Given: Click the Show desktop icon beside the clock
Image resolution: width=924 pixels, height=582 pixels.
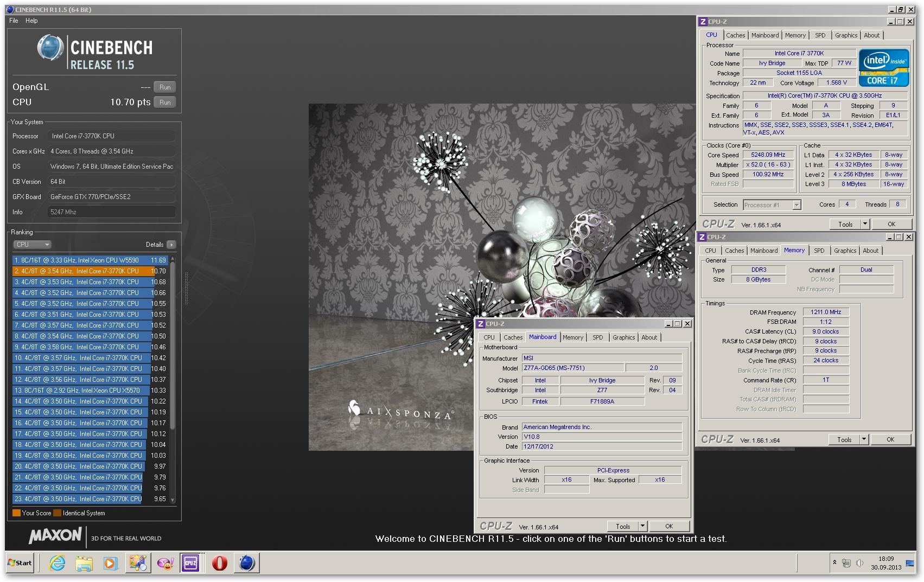Looking at the screenshot, I should (910, 563).
